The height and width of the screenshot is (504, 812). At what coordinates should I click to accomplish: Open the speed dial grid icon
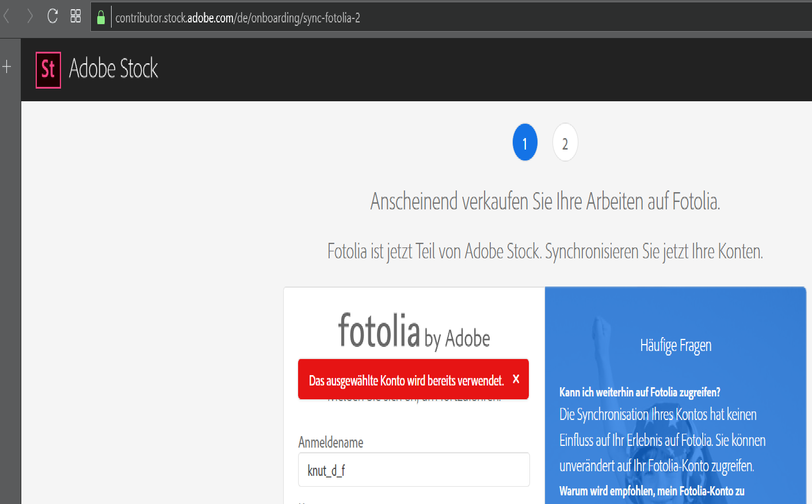(x=75, y=16)
